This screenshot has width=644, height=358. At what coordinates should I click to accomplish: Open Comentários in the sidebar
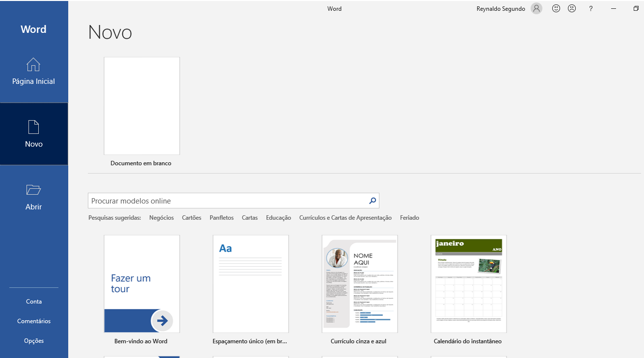point(34,321)
